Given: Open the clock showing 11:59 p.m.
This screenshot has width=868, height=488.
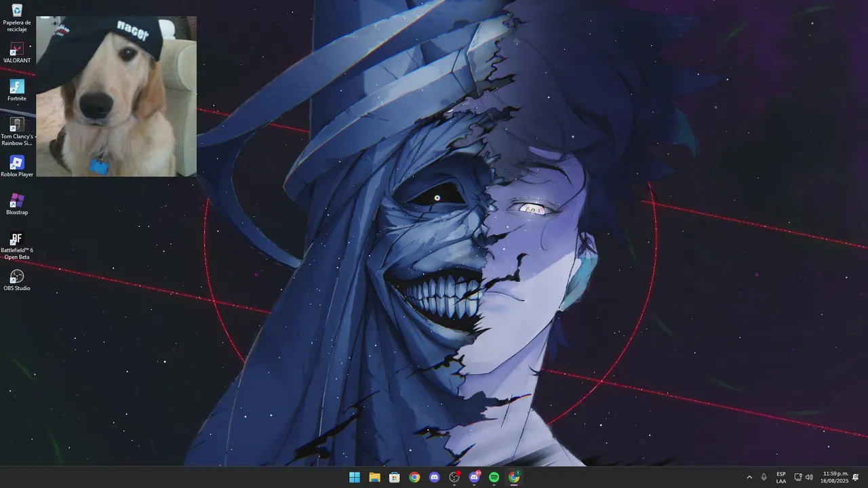Looking at the screenshot, I should [834, 477].
